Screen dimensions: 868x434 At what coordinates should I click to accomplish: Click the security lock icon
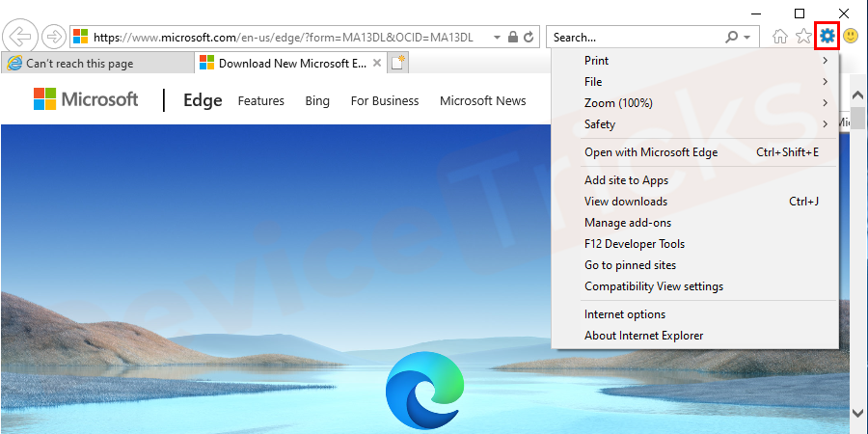click(x=513, y=37)
